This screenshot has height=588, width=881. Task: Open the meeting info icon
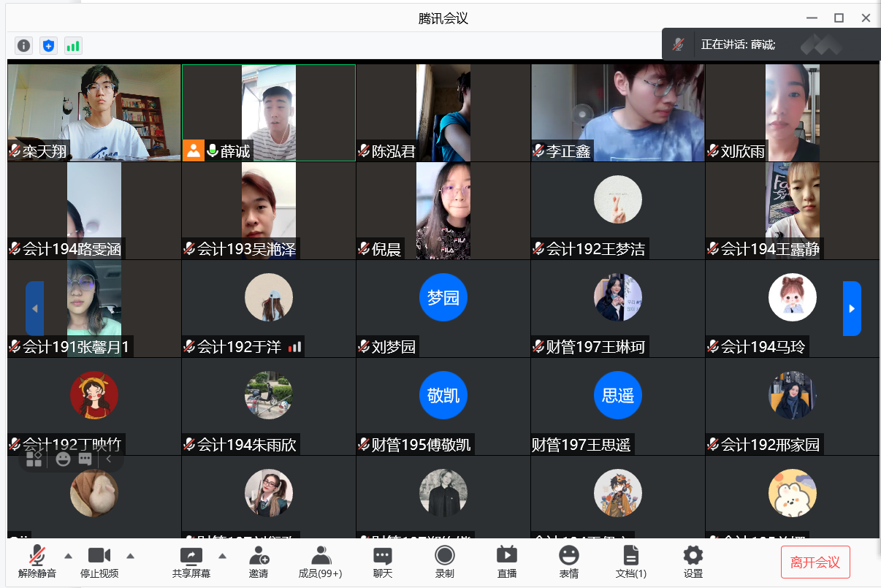tap(24, 46)
